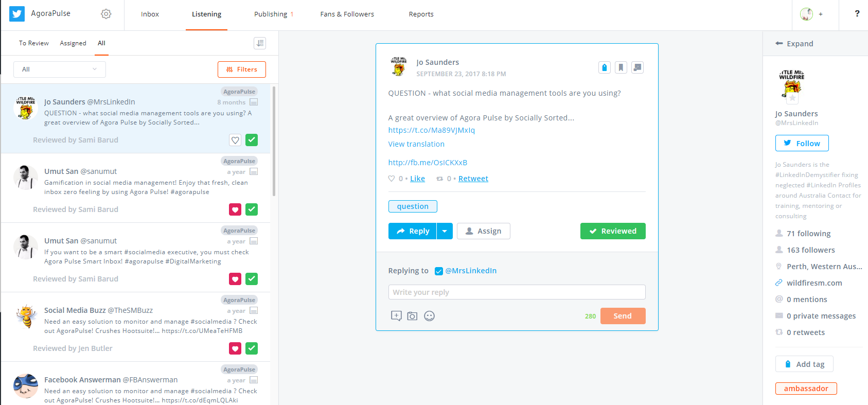This screenshot has height=405, width=868.
Task: Click the orange Send button
Action: coord(623,316)
